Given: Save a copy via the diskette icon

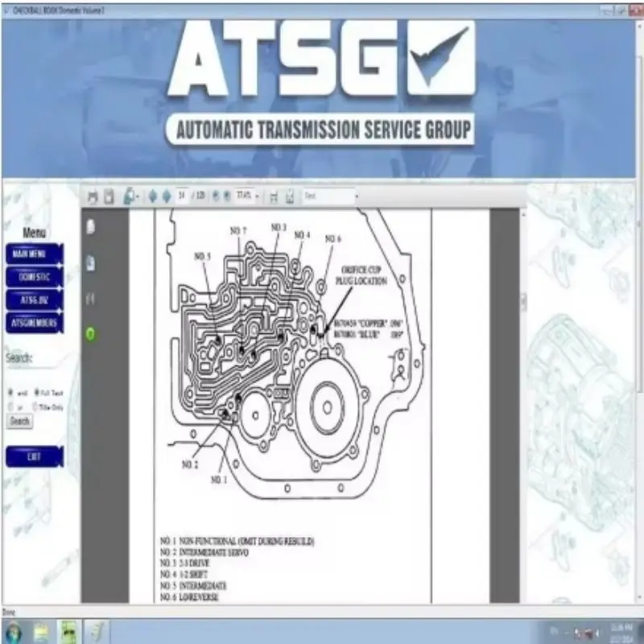Looking at the screenshot, I should coord(109,196).
